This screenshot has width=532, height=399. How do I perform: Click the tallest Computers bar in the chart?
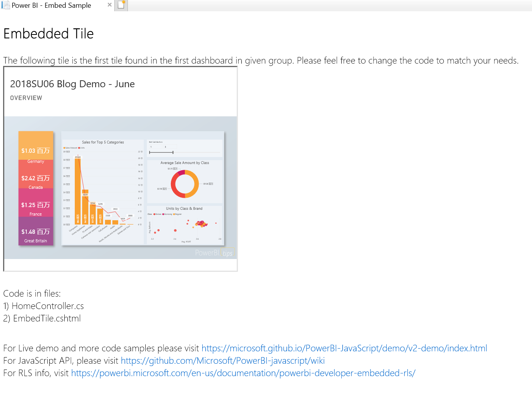(77, 190)
